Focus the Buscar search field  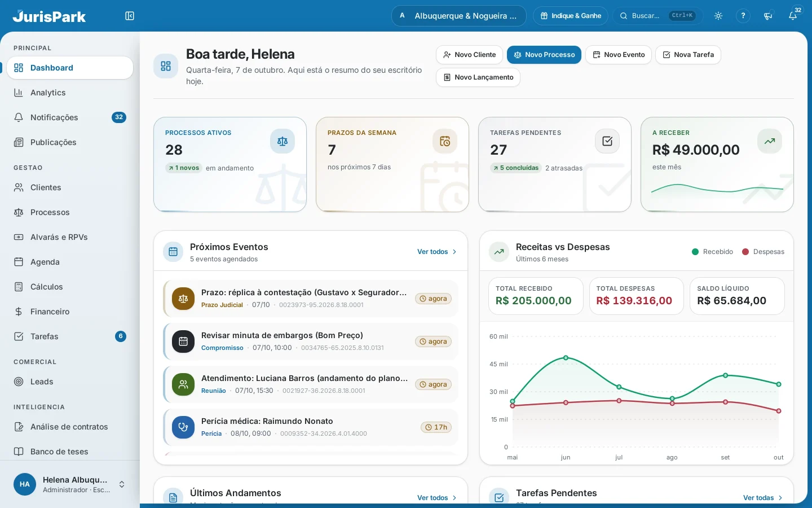click(658, 16)
